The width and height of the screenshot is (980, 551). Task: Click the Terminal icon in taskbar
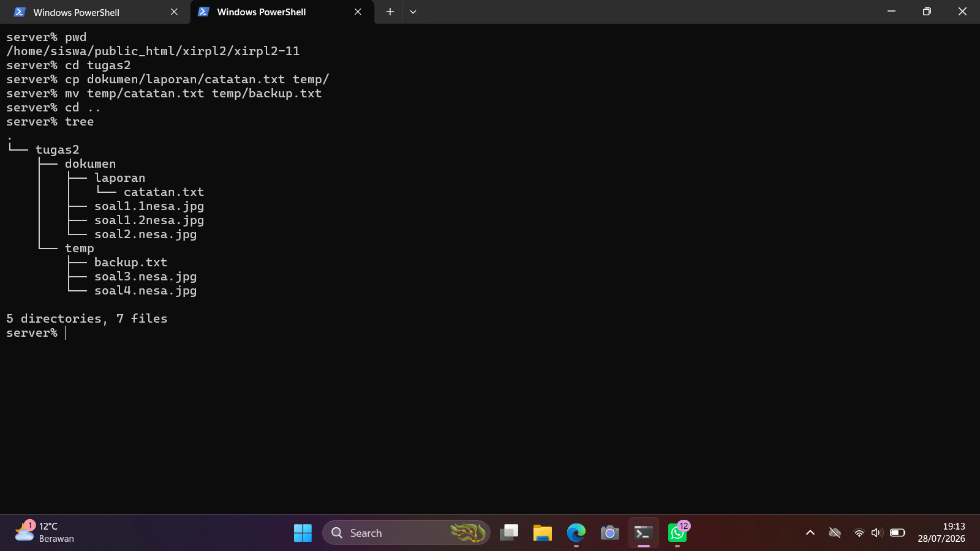point(644,533)
